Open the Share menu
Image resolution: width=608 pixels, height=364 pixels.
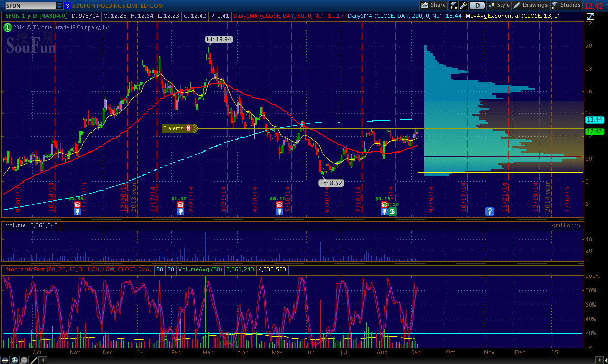click(x=433, y=5)
